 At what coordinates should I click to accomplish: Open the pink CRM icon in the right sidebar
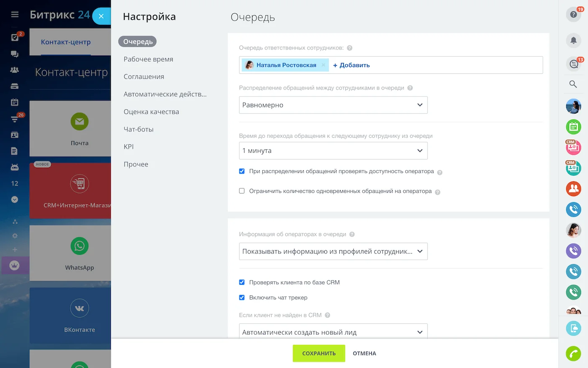[573, 147]
